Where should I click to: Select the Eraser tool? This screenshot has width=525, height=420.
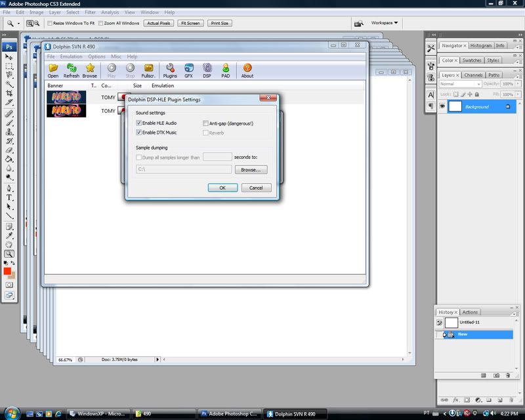coord(9,150)
